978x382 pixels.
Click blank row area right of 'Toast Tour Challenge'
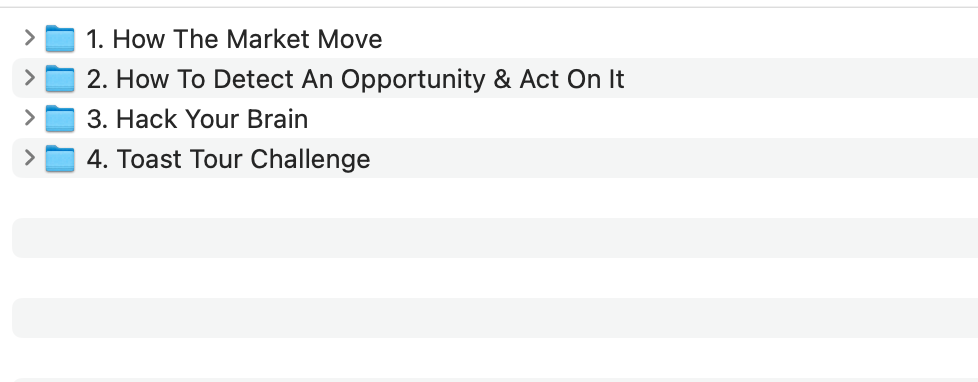tap(674, 158)
